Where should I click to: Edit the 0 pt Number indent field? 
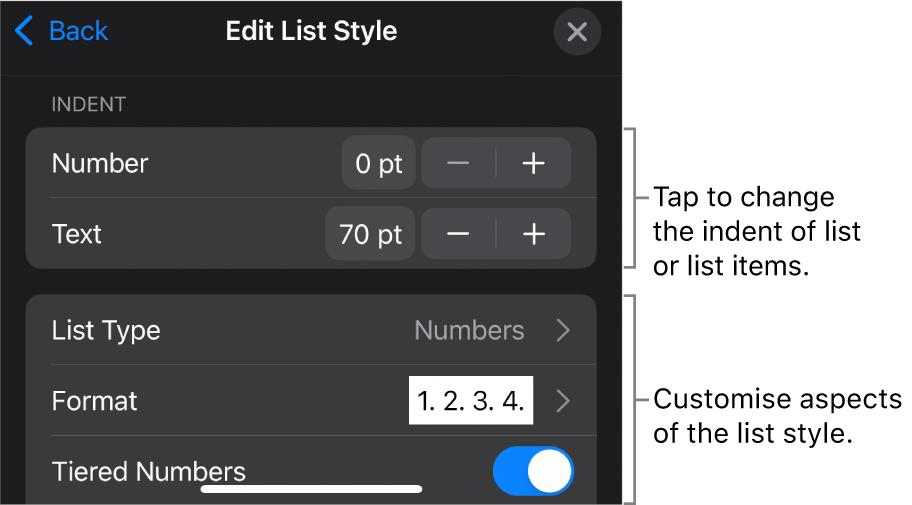(x=378, y=164)
